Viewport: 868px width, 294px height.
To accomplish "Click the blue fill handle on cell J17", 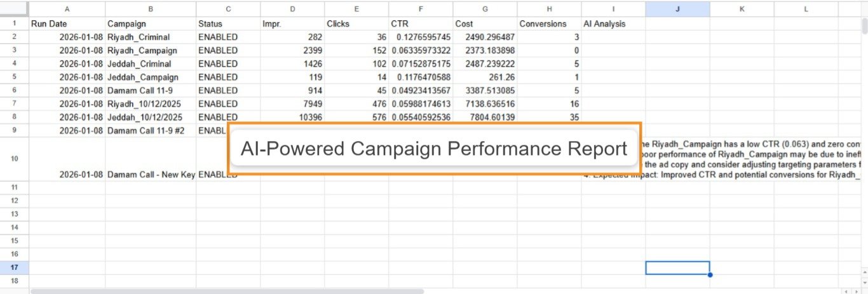I will tap(710, 274).
